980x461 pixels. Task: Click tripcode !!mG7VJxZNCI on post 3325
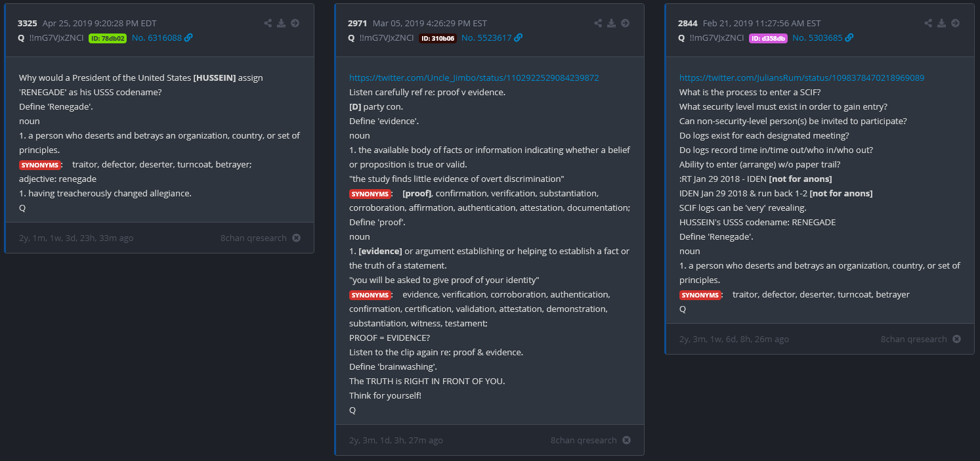(x=56, y=38)
